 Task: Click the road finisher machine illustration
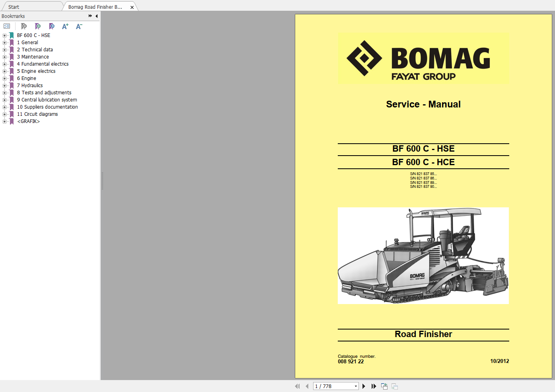[423, 255]
